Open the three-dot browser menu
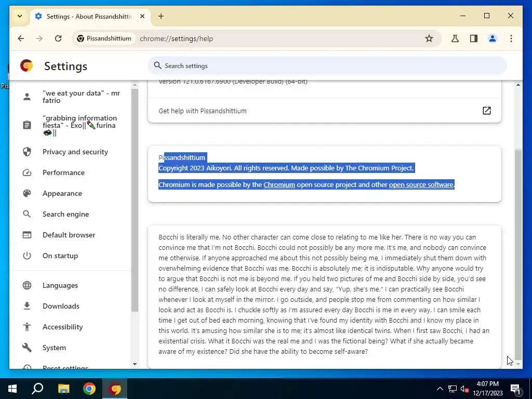 click(x=511, y=38)
